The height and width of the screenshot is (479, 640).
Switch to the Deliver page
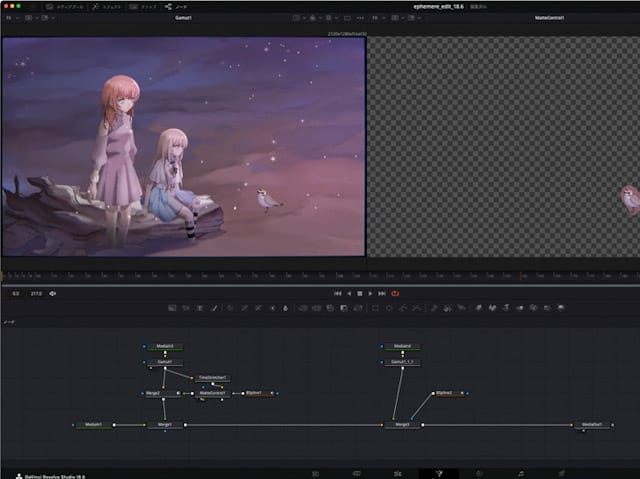click(562, 474)
